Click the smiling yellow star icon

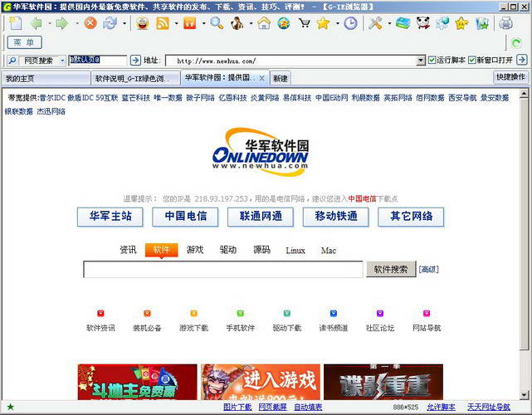461,23
